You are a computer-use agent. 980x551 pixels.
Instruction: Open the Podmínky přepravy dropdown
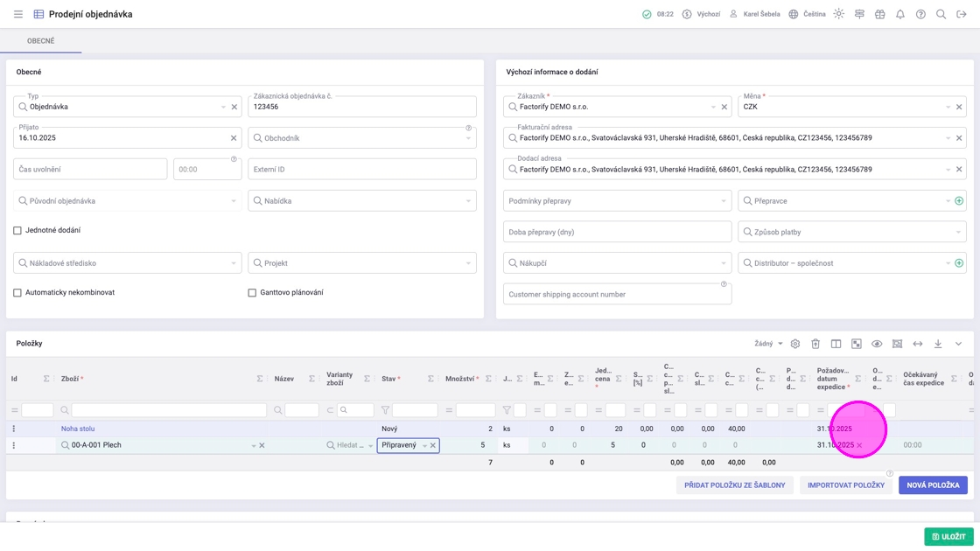click(617, 201)
